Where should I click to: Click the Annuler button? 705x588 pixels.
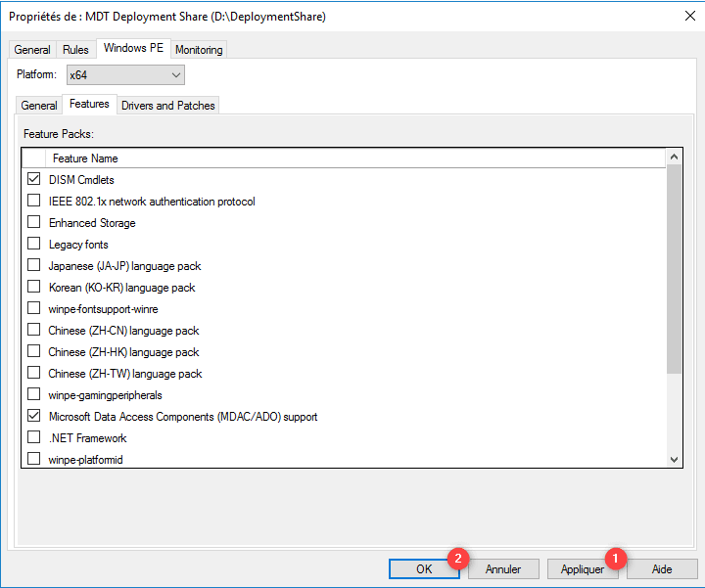(x=503, y=569)
